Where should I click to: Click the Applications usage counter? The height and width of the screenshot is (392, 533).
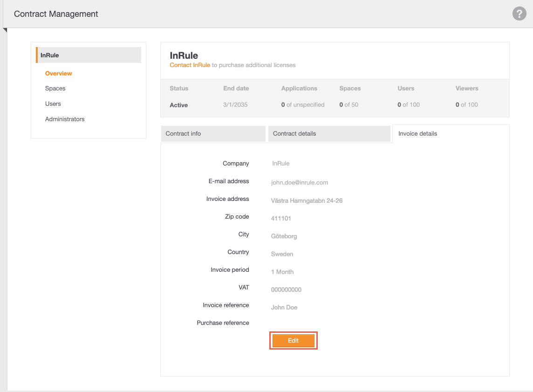pyautogui.click(x=303, y=105)
